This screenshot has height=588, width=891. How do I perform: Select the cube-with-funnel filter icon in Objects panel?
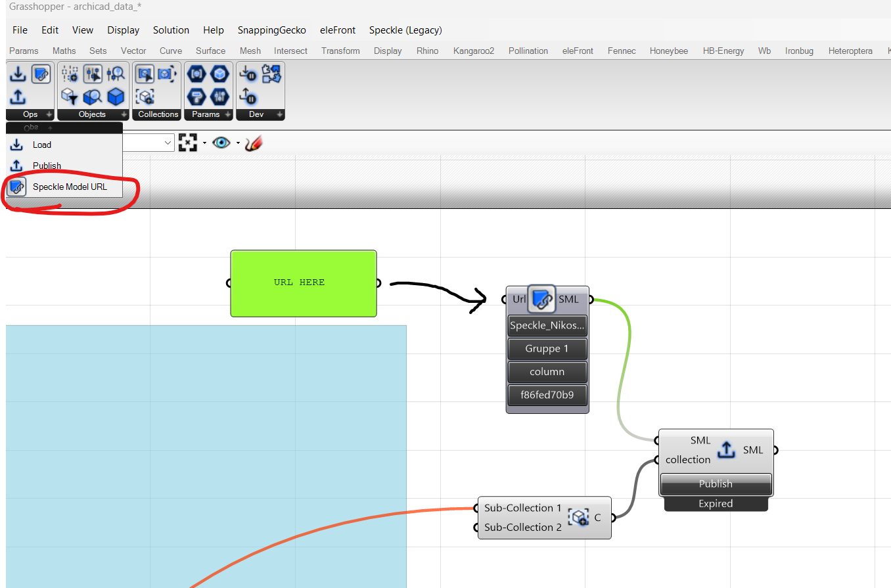click(70, 97)
